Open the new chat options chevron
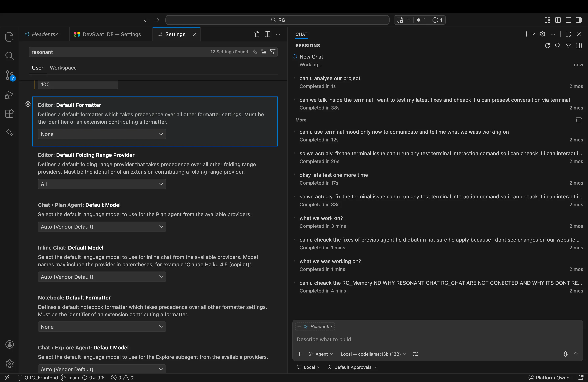Screen dimensions: 588x382 [x=533, y=34]
